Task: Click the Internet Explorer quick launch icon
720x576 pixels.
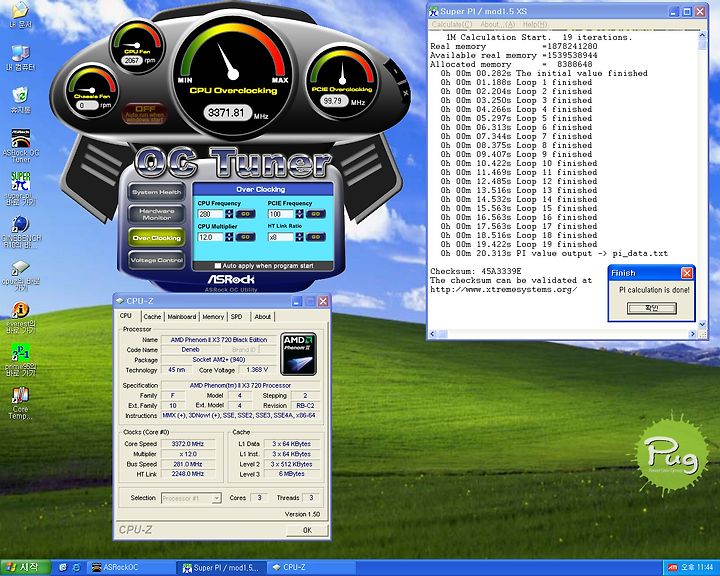Action: [x=77, y=567]
